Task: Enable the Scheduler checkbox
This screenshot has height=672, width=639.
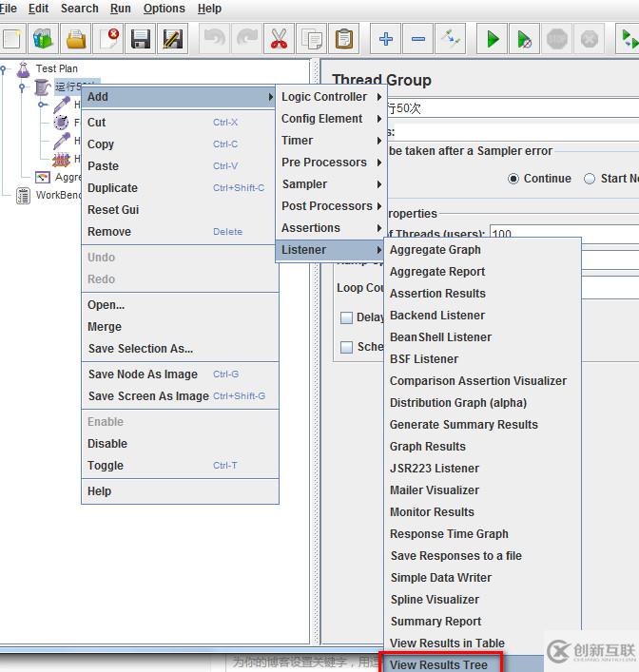Action: [347, 348]
